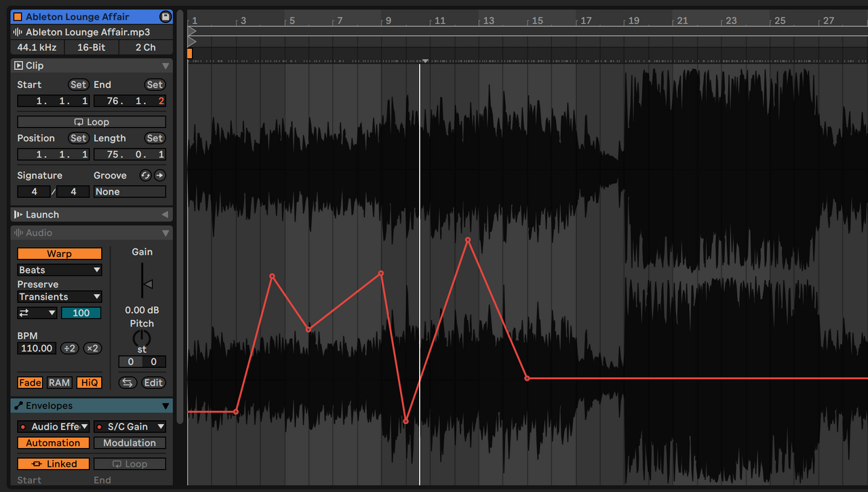868x492 pixels.
Task: Hot-swap the groove with the circular arrows icon
Action: tap(145, 176)
